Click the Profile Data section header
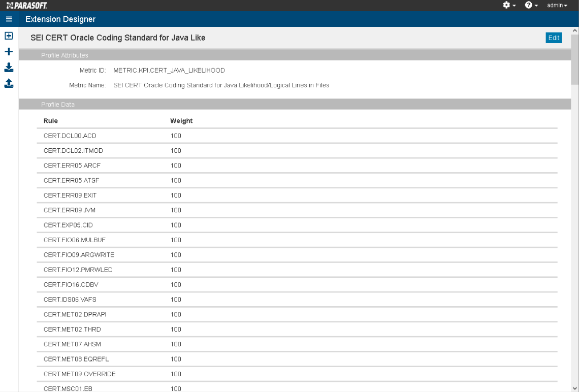Viewport: 579px width, 392px height. point(295,105)
